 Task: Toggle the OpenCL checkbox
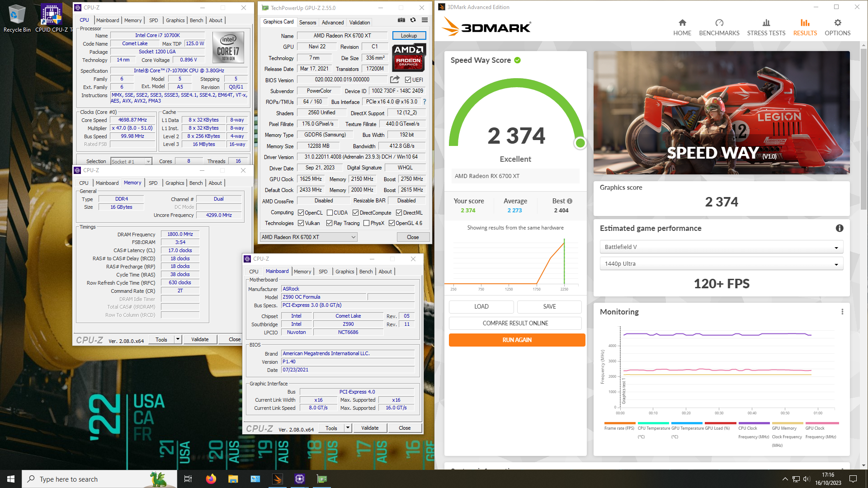coord(301,213)
